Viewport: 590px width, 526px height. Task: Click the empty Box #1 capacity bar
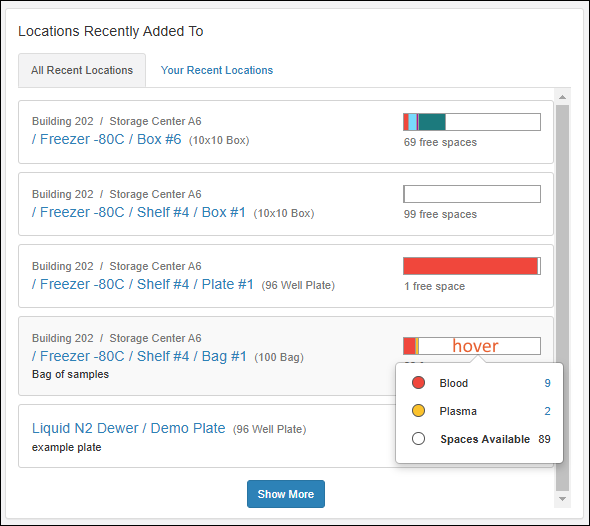472,194
